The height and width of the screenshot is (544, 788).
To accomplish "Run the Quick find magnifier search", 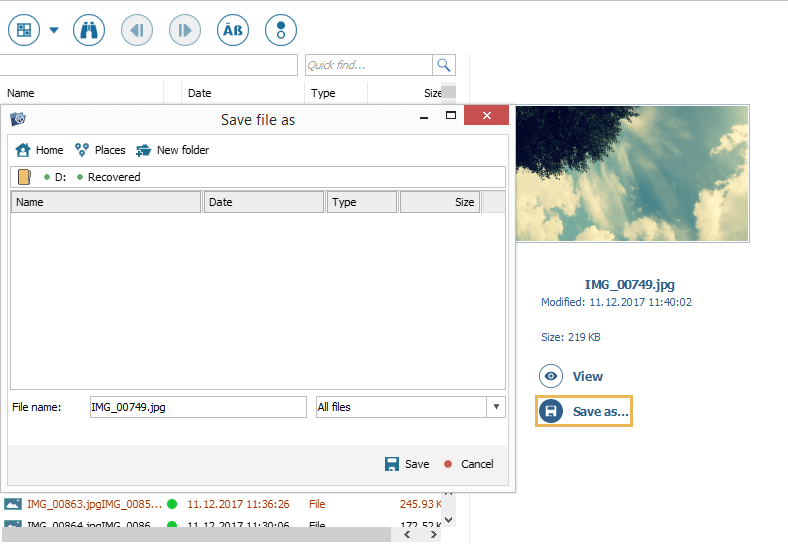I will 444,65.
